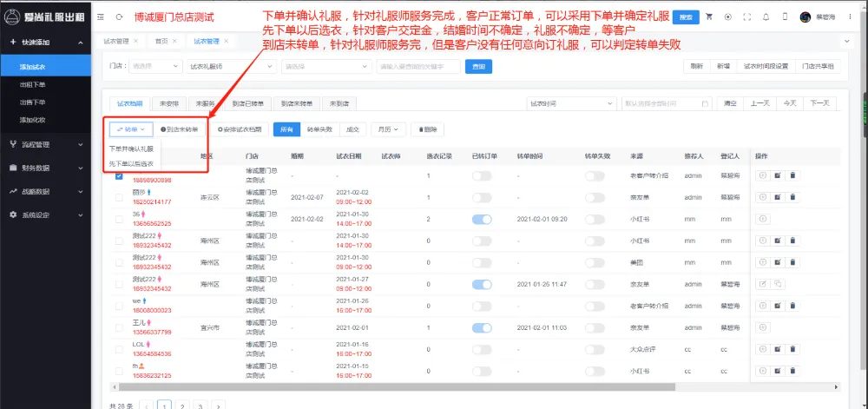Expand the 月历 calendar dropdown
868x409 pixels.
click(x=388, y=129)
